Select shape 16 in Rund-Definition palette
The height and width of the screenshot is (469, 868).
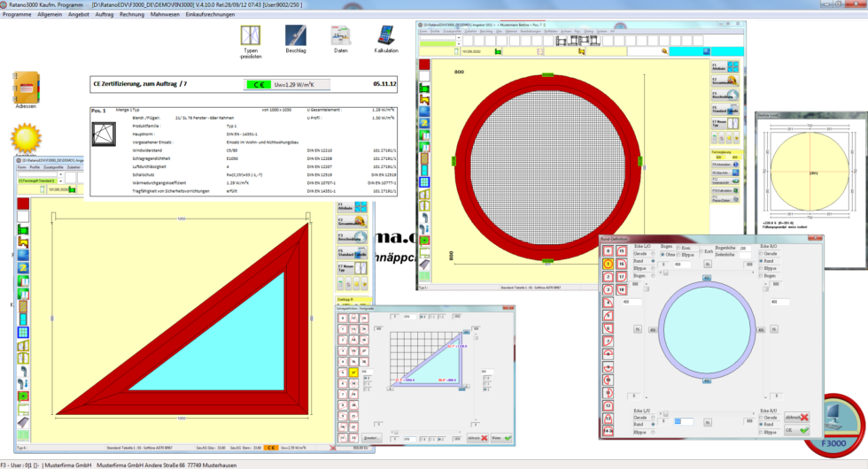tap(620, 264)
